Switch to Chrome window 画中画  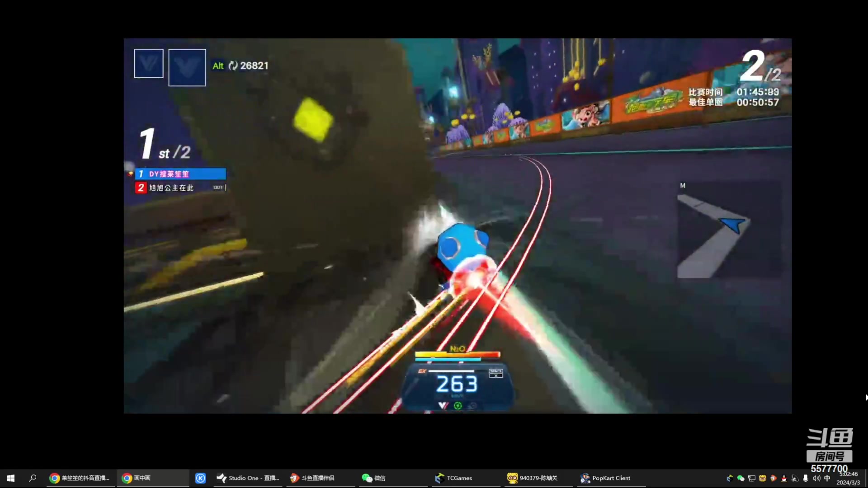pyautogui.click(x=153, y=478)
